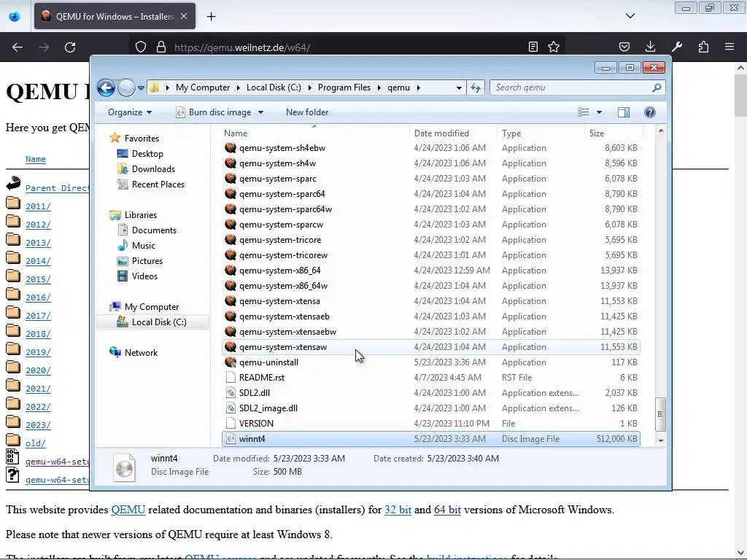The width and height of the screenshot is (747, 560).
Task: Click the change view icon
Action: pos(583,112)
